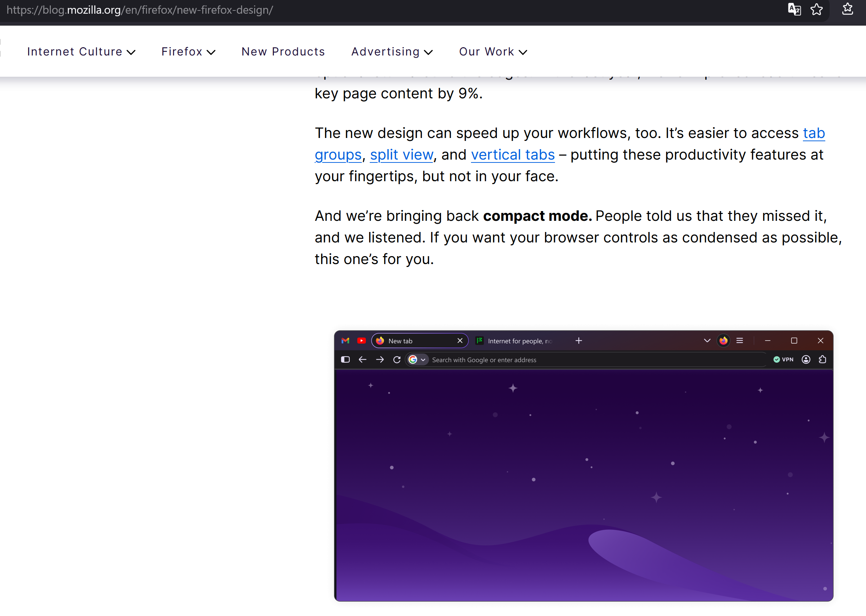This screenshot has width=866, height=616.
Task: Follow the "split view" link
Action: coord(401,155)
